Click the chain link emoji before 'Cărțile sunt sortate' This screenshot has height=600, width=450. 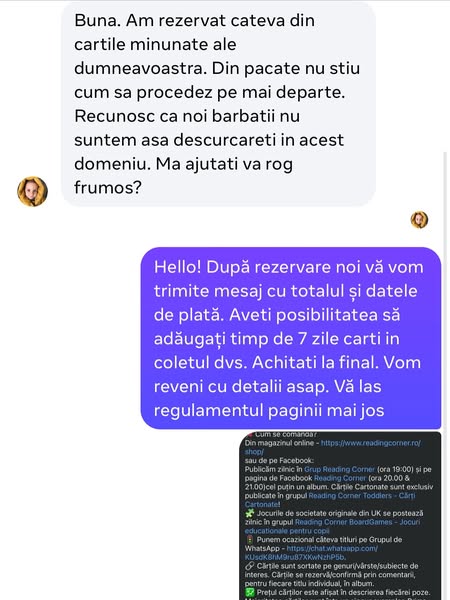pyautogui.click(x=249, y=566)
